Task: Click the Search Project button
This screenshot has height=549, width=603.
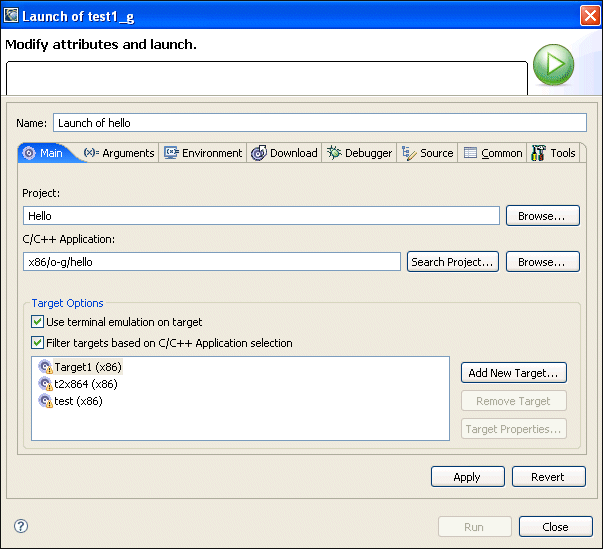Action: click(x=452, y=262)
